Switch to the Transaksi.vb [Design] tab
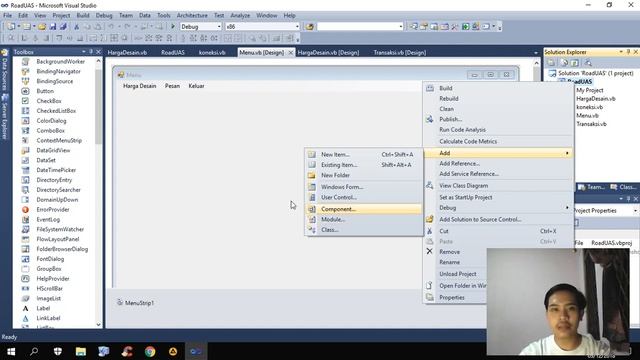Image resolution: width=640 pixels, height=360 pixels. (x=400, y=53)
